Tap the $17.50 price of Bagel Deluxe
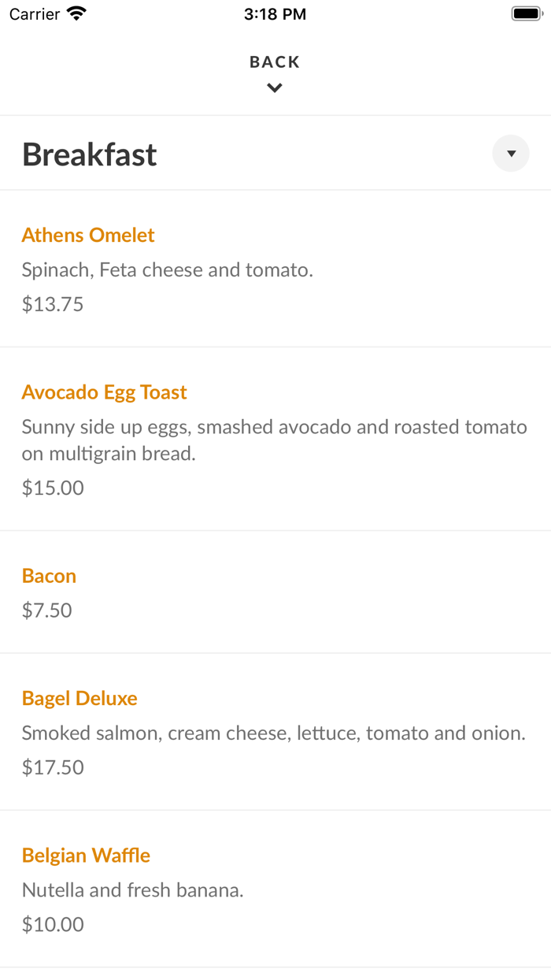This screenshot has width=551, height=980. click(x=53, y=767)
